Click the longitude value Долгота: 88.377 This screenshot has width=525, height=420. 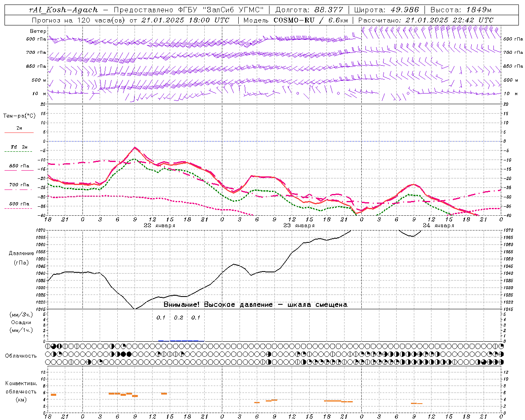click(310, 10)
